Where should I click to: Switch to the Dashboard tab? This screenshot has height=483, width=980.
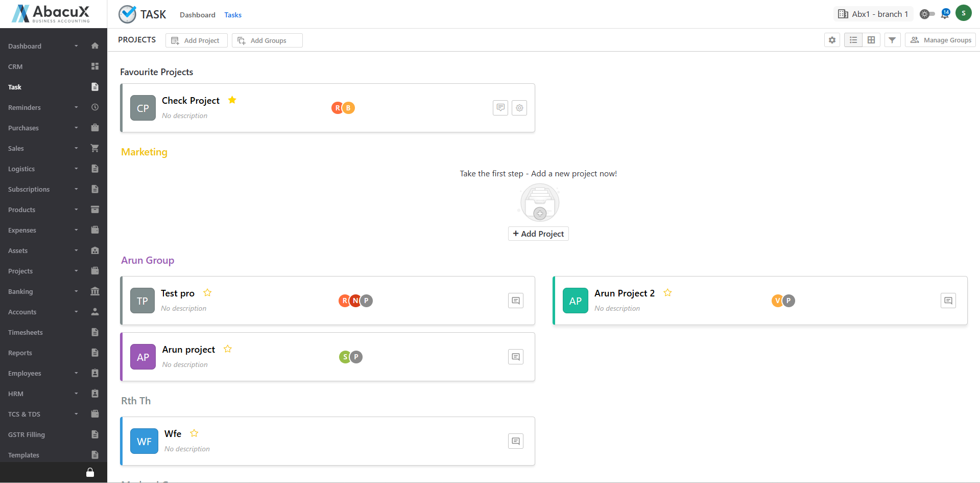tap(197, 15)
